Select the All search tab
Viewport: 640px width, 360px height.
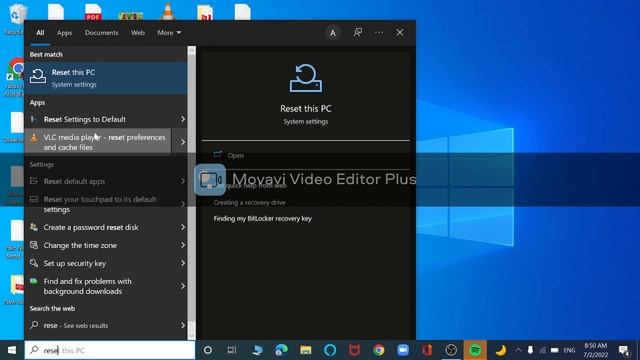tap(40, 33)
